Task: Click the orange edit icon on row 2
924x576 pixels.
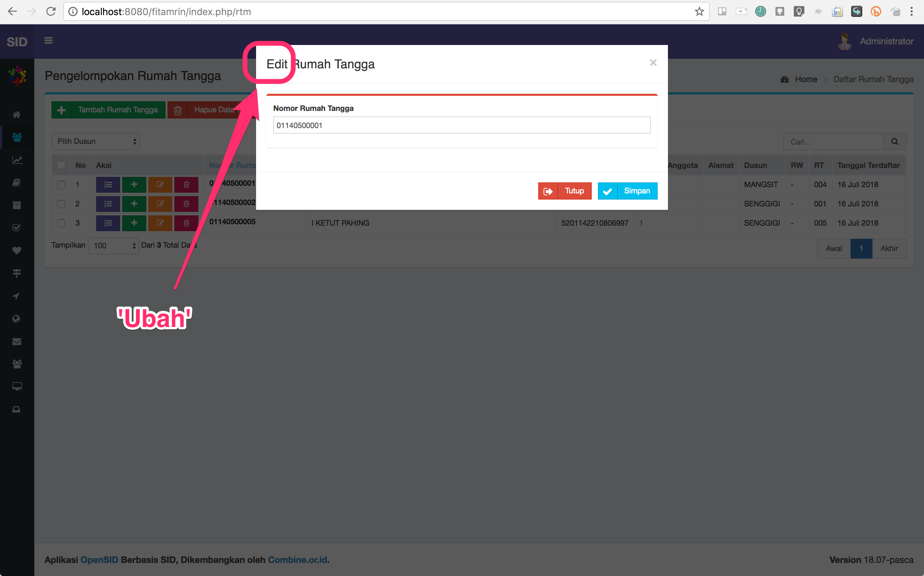Action: [160, 204]
